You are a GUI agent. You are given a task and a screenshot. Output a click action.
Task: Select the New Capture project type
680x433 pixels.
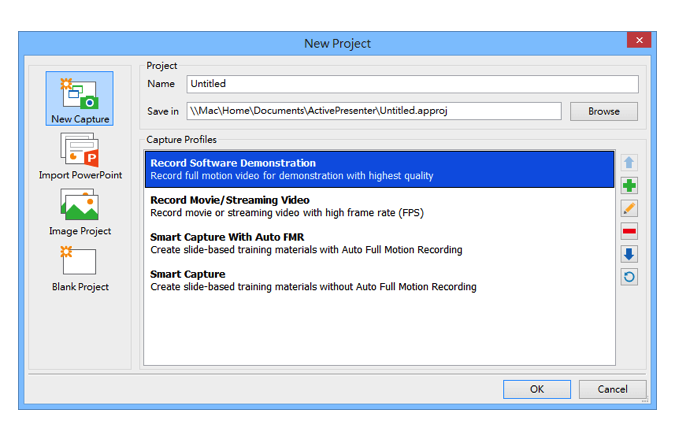click(x=80, y=98)
